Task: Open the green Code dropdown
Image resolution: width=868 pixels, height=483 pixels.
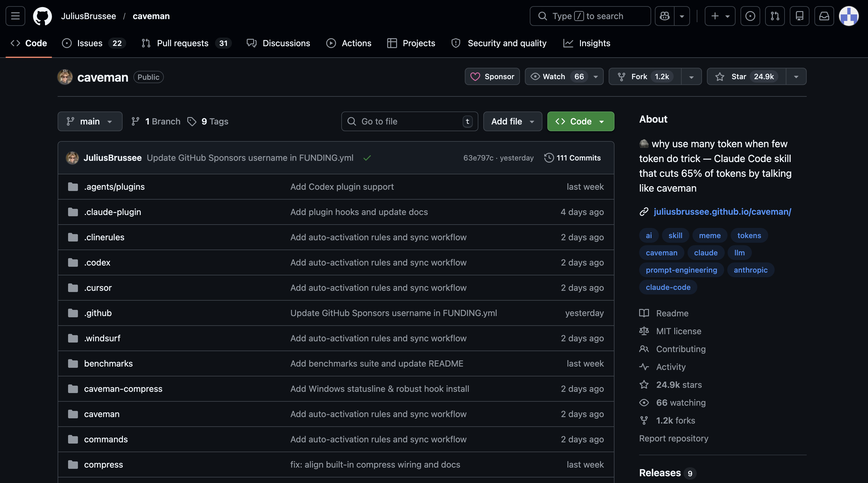Action: 580,121
